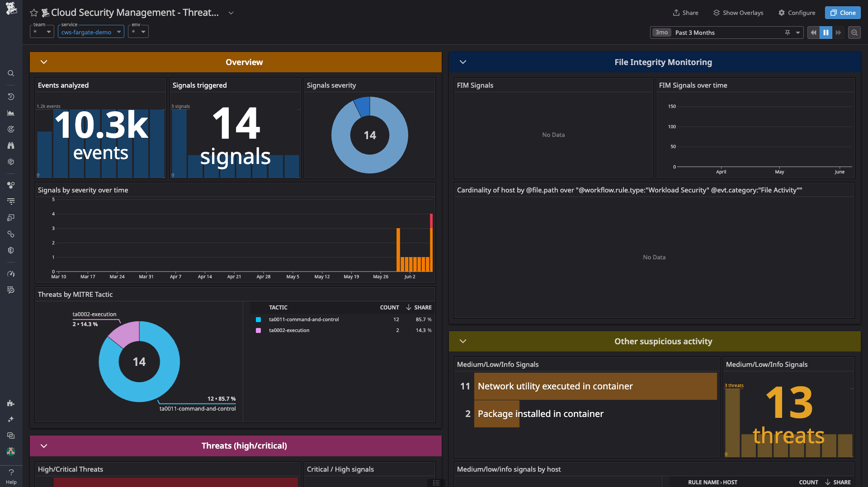868x487 pixels.
Task: Select the Security shield icon in sidebar
Action: 11,250
